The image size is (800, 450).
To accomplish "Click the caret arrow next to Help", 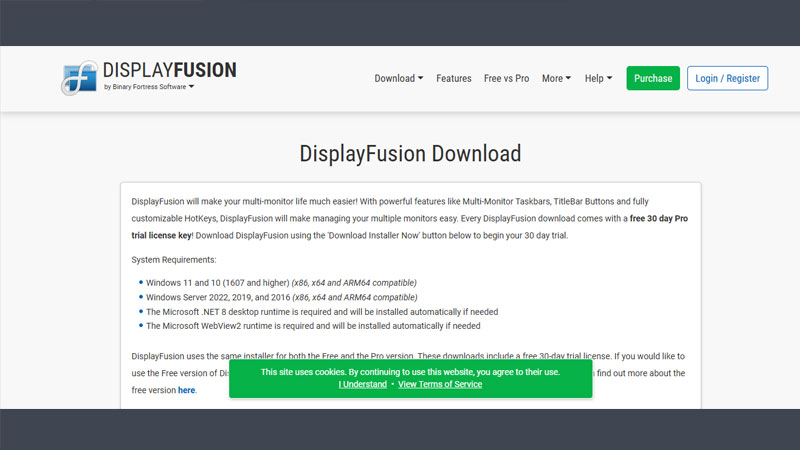I will coord(609,78).
